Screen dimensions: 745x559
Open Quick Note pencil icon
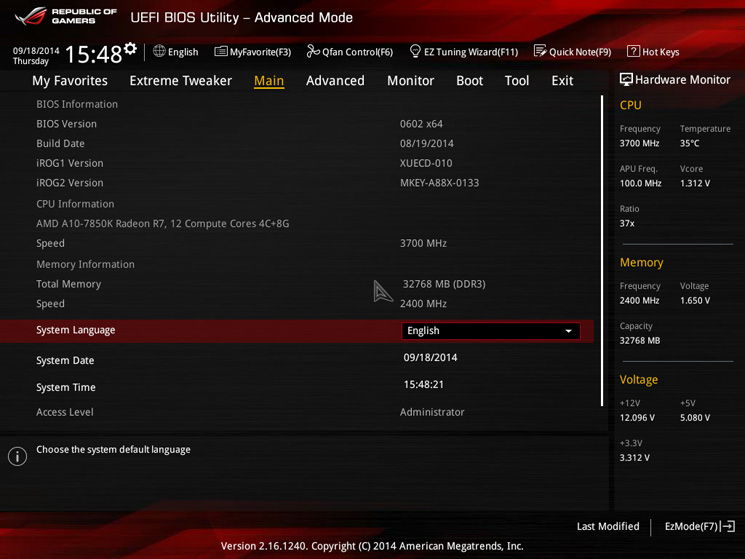pyautogui.click(x=540, y=51)
